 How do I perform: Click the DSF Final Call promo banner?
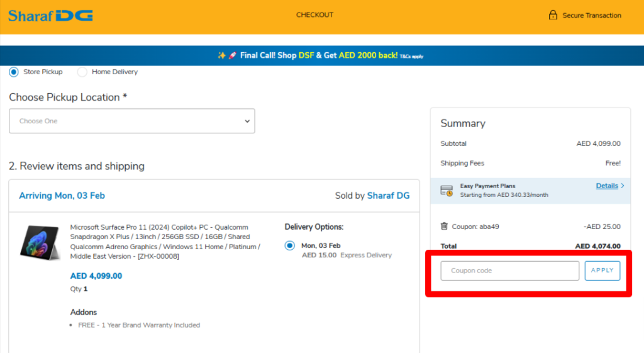(322, 55)
